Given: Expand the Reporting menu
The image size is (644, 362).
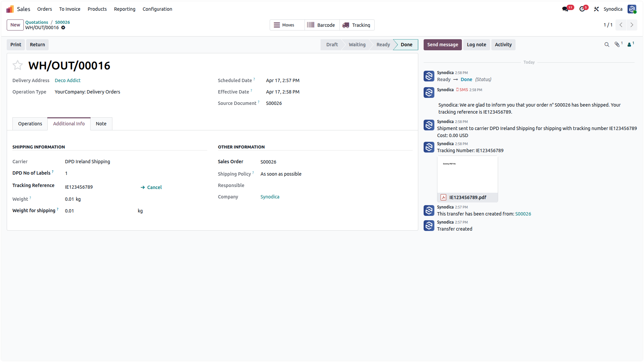Looking at the screenshot, I should 124,9.
